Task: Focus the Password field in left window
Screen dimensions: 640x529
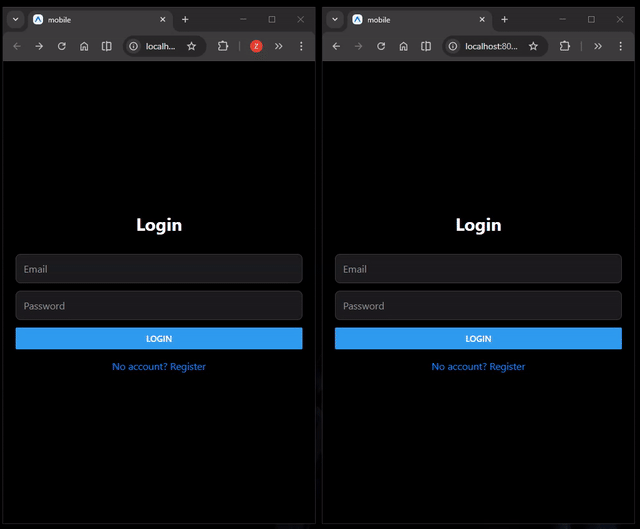Action: (159, 305)
